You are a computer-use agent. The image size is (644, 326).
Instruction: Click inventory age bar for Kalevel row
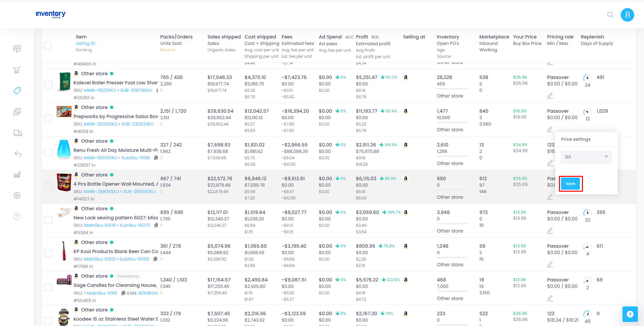[452, 89]
